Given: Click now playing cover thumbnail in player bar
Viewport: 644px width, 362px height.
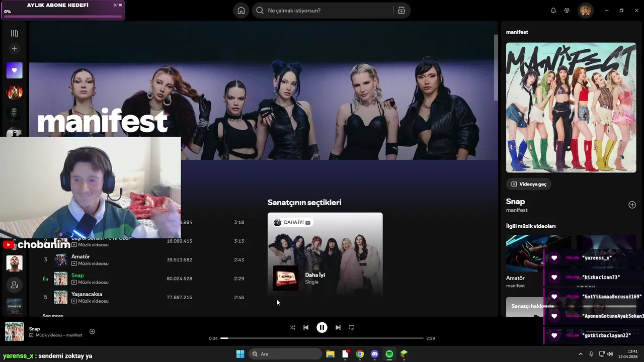Looking at the screenshot, I should coord(14,332).
